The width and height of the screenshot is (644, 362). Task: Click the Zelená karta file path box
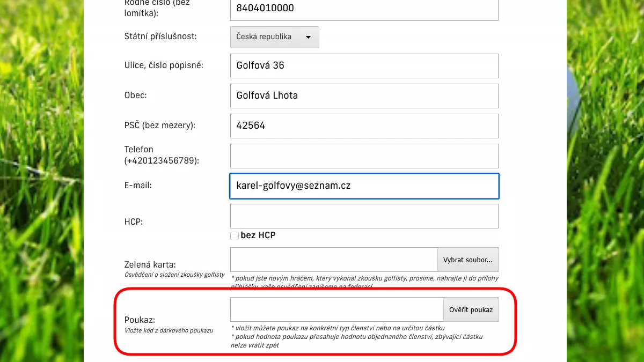[x=333, y=260]
